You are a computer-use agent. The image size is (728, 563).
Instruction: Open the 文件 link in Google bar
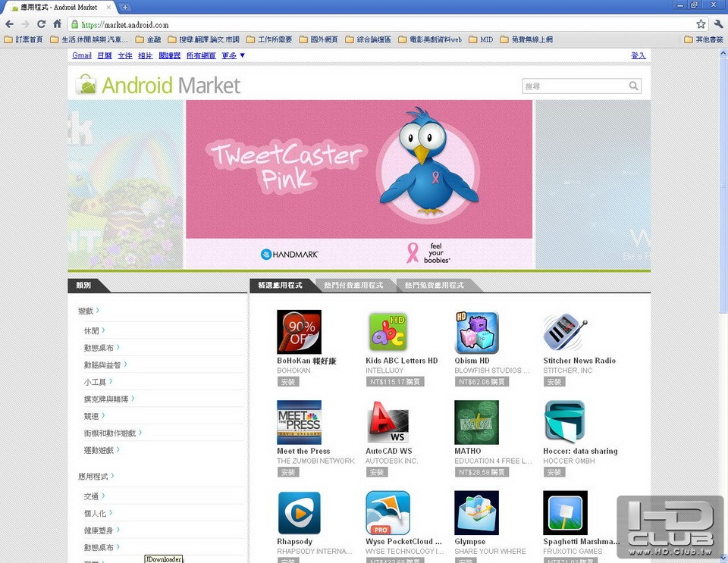pos(125,55)
